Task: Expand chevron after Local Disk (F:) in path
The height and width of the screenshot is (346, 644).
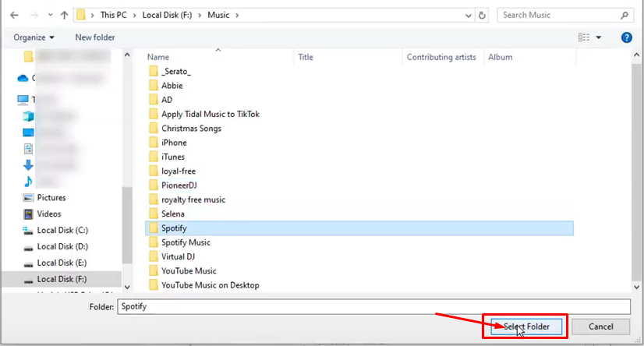Action: pos(200,15)
